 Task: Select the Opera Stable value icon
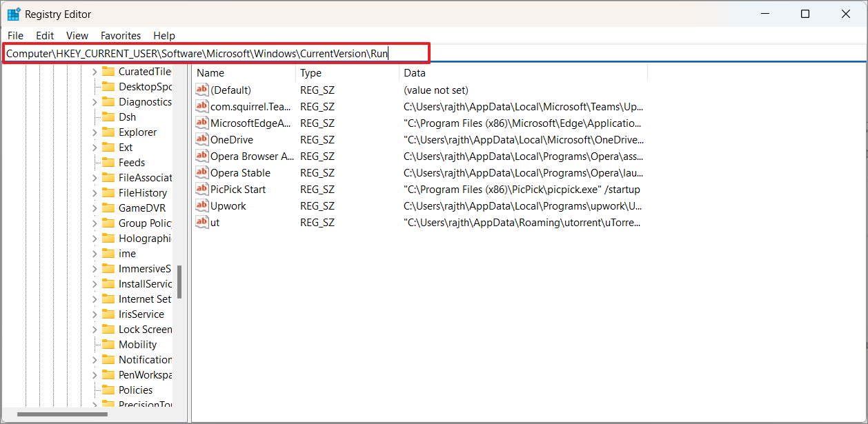(x=201, y=172)
